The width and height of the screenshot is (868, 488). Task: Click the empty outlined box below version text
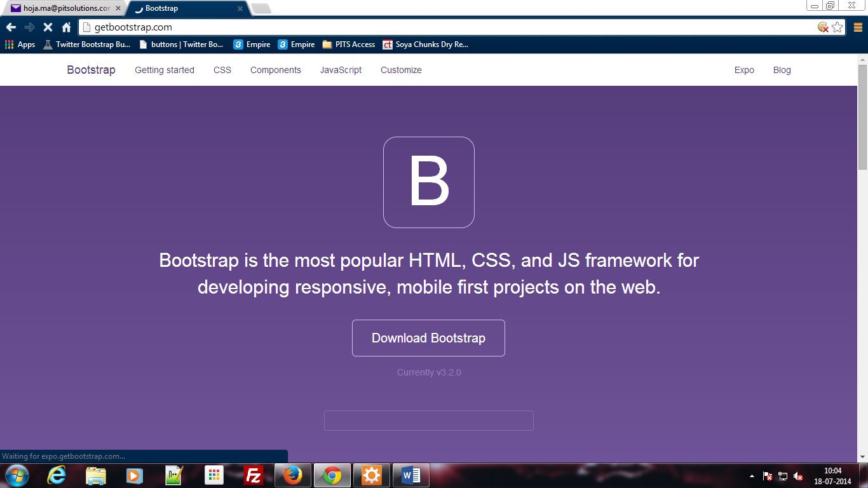[x=429, y=421]
